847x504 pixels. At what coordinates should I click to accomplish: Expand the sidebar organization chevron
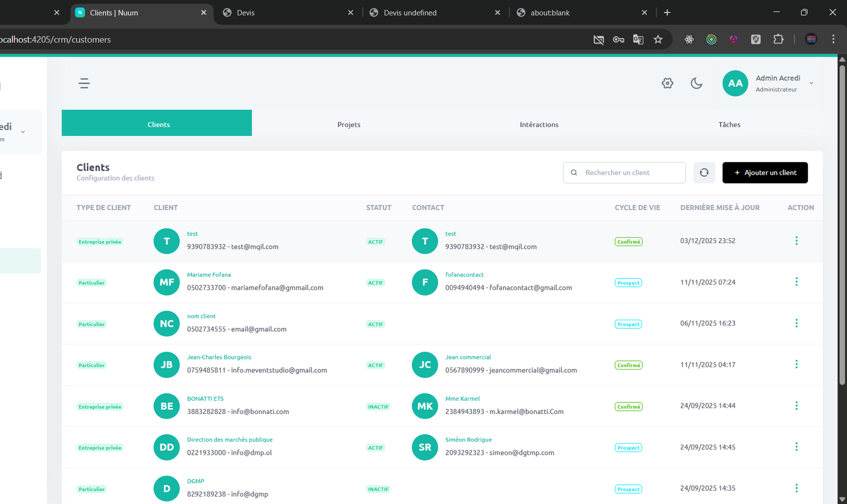click(23, 132)
